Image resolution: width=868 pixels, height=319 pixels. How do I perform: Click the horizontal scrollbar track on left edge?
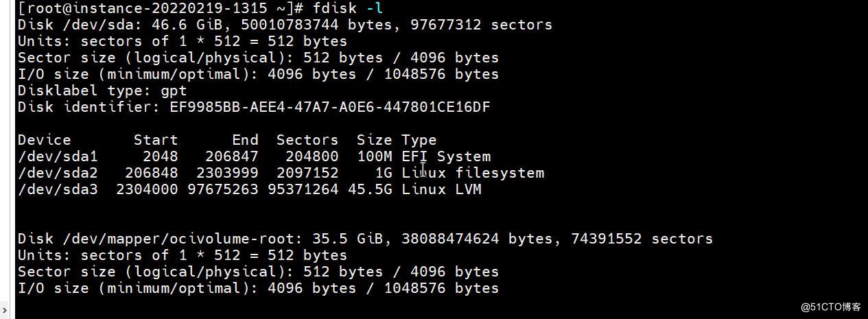pyautogui.click(x=4, y=151)
